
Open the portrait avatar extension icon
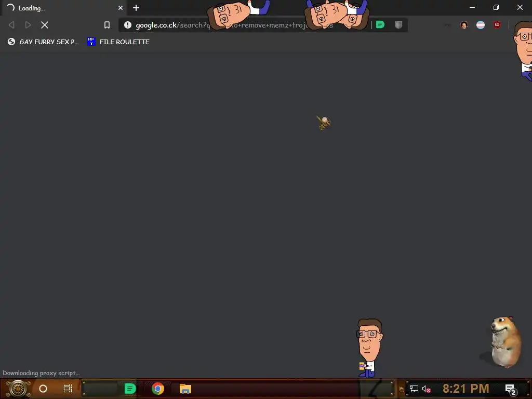click(464, 25)
